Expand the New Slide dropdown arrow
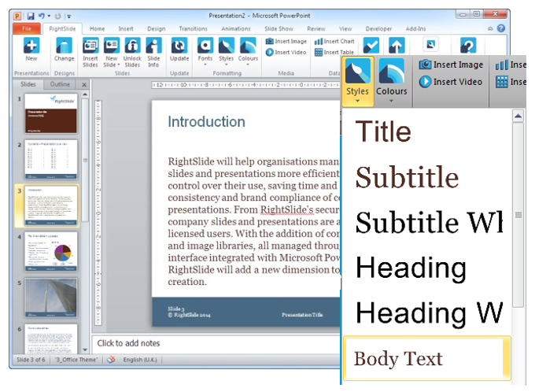Screen dimensions: 535x392 118,65
